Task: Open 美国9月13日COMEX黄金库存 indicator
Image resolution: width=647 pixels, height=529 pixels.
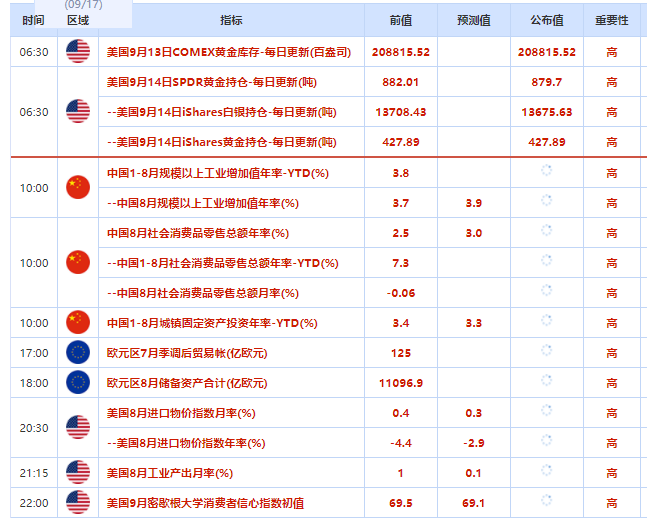Action: (x=229, y=52)
